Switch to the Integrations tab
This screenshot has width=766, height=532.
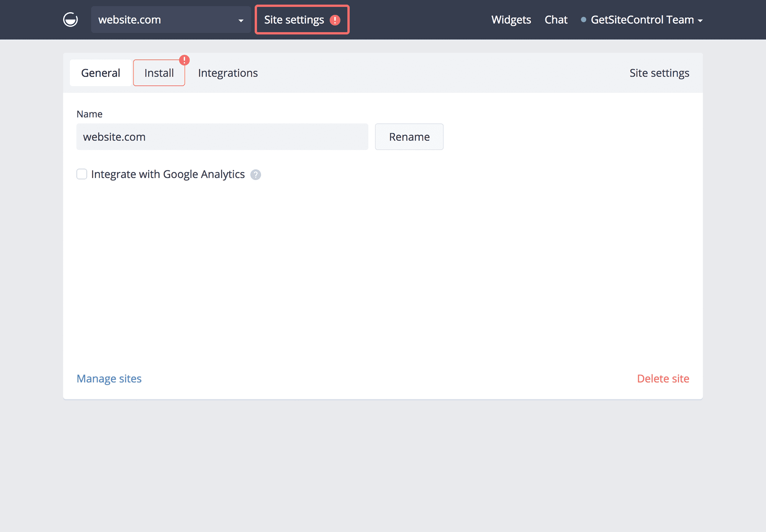tap(228, 73)
